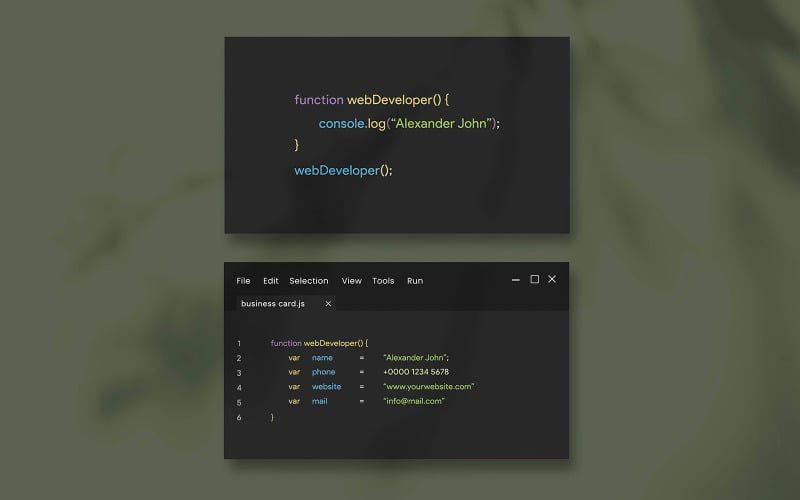The image size is (800, 500).
Task: Click line number 1 in the gutter
Action: pyautogui.click(x=239, y=344)
